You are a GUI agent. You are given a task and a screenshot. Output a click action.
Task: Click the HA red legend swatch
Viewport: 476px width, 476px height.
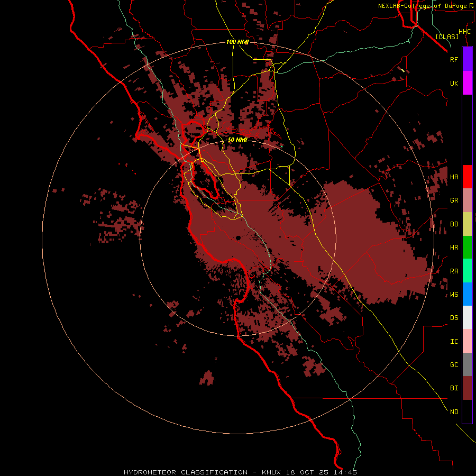(x=467, y=177)
